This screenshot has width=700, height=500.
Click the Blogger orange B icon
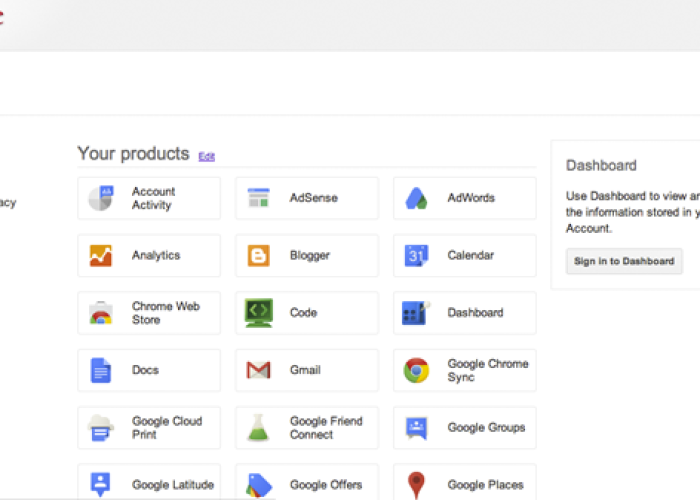258,255
